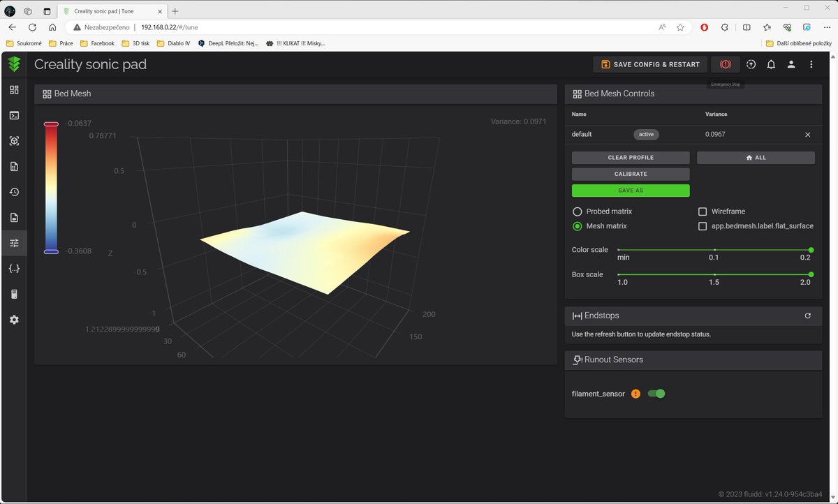Start bed mesh CALIBRATE
This screenshot has width=838, height=504.
pos(631,174)
